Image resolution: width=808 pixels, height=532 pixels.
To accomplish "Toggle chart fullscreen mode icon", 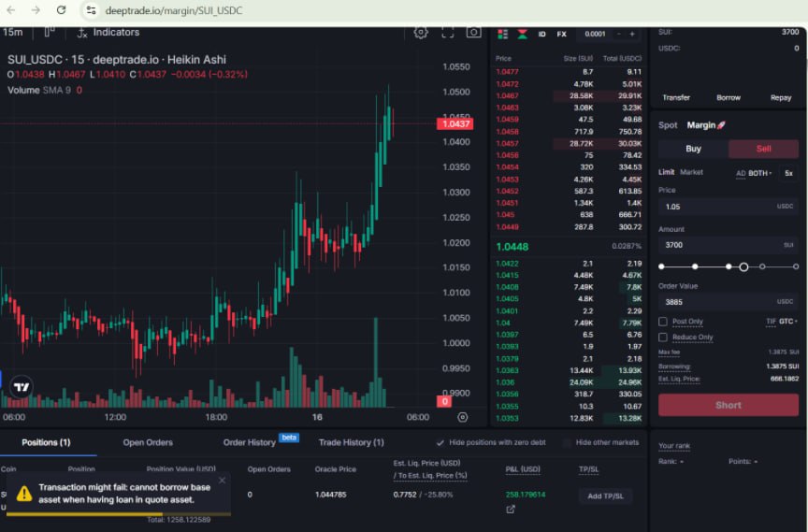I will 448,33.
